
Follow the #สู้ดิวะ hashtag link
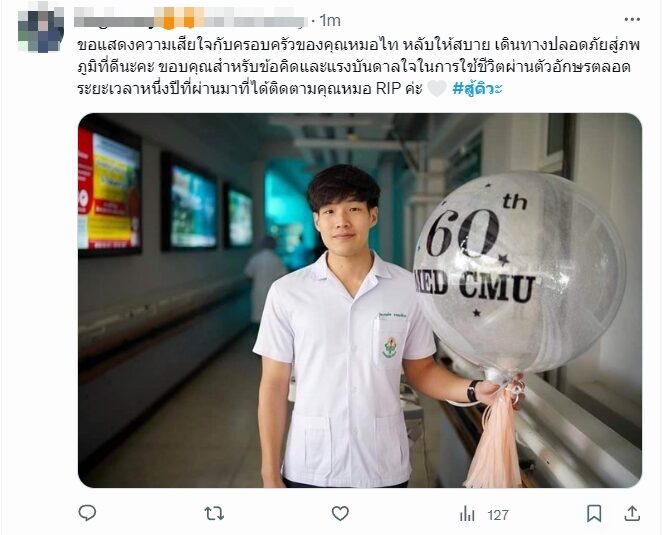(x=477, y=88)
